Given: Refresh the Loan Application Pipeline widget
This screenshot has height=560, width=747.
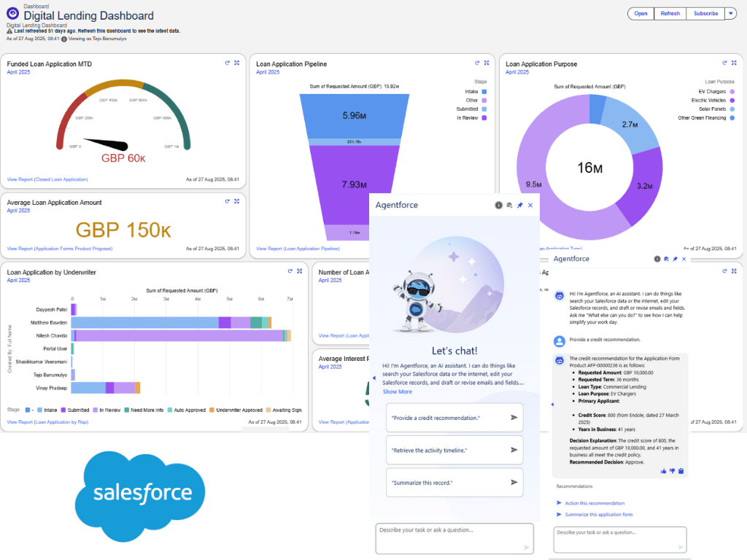Looking at the screenshot, I should (x=477, y=63).
